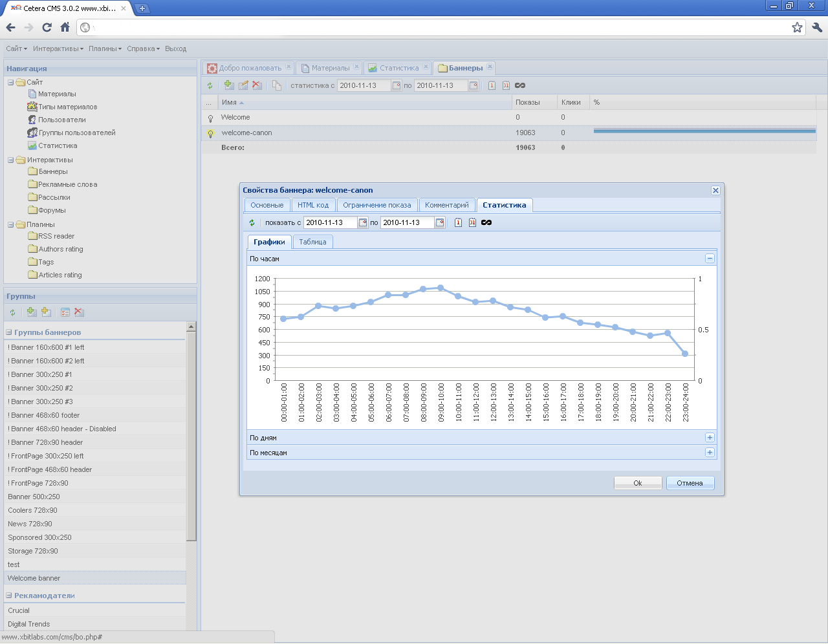
Task: Click the delete-group icon in the Группы toolbar
Action: point(79,312)
